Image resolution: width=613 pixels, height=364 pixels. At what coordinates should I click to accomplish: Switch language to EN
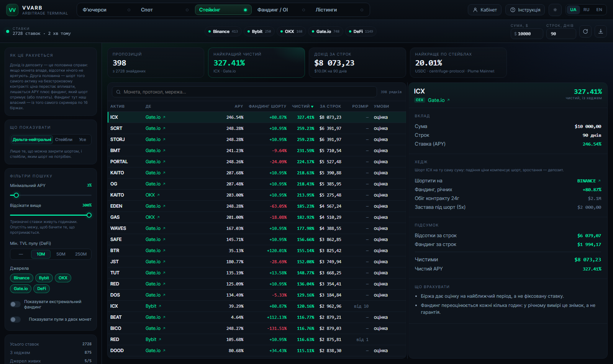599,10
